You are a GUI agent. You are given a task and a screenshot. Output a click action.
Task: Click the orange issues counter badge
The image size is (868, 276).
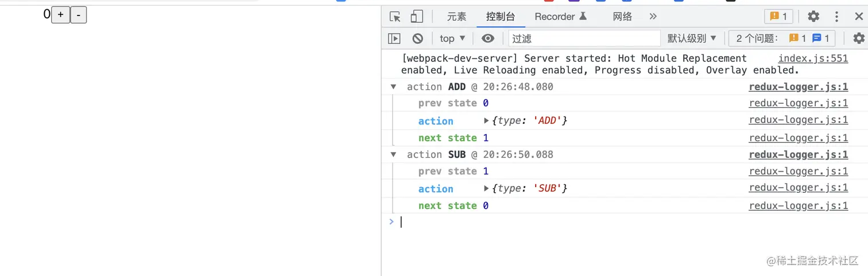[779, 17]
